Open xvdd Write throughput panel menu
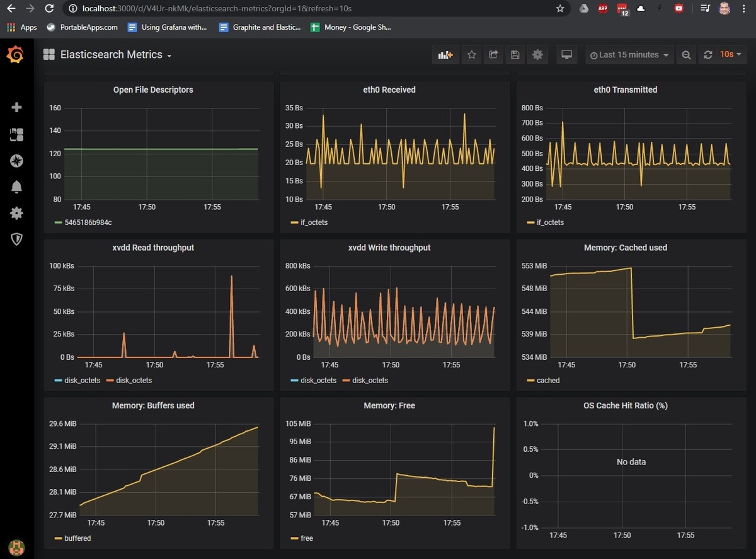 tap(389, 248)
